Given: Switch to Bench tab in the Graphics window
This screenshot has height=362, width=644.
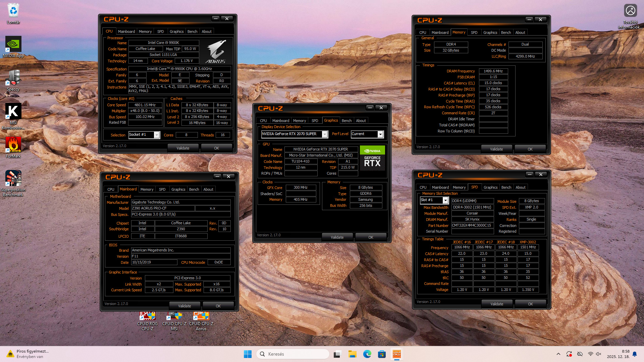Looking at the screenshot, I should 346,121.
